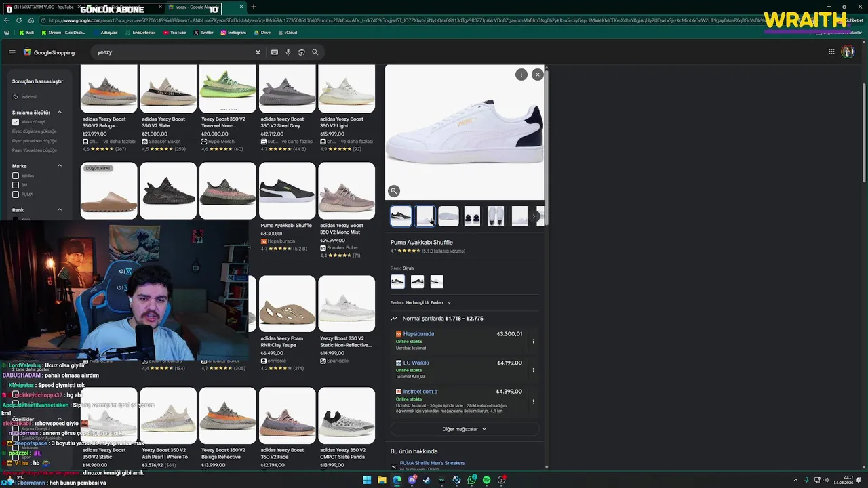The image size is (868, 488).
Task: Open Instagram bookmark
Action: (233, 33)
